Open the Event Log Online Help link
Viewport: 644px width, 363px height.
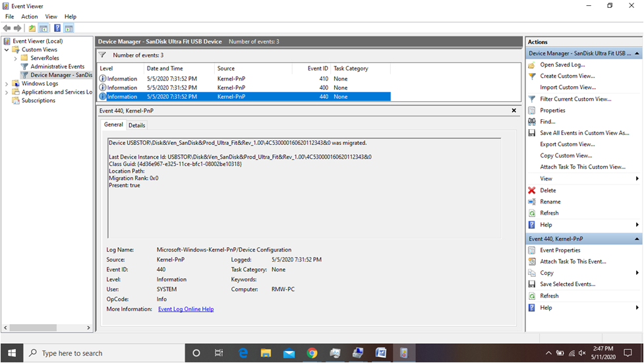coord(186,309)
